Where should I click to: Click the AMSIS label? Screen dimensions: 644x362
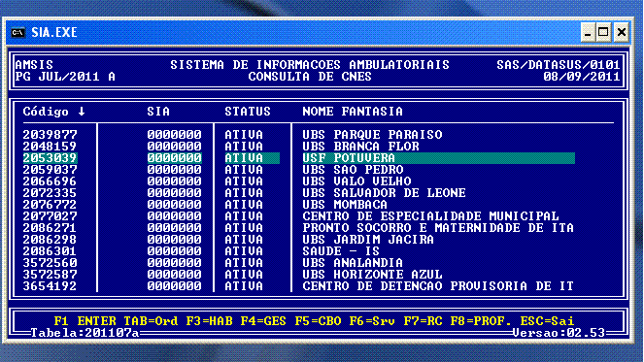[x=34, y=65]
